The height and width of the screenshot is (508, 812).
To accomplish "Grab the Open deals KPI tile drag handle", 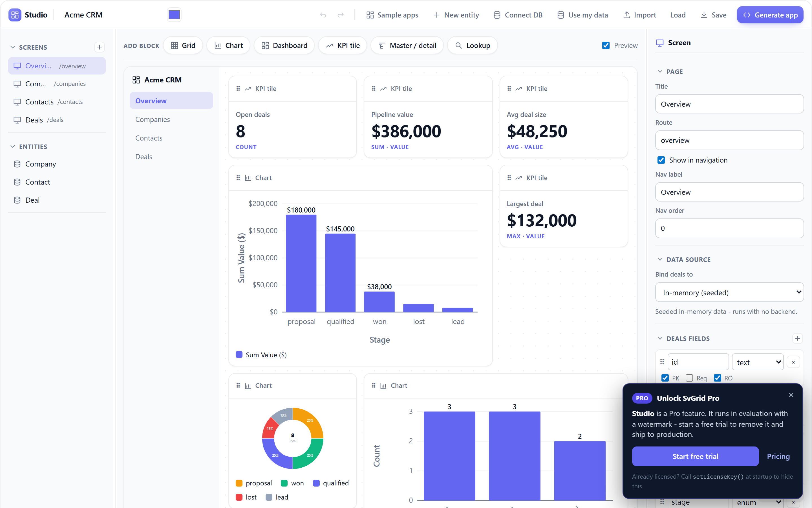I will (x=238, y=88).
